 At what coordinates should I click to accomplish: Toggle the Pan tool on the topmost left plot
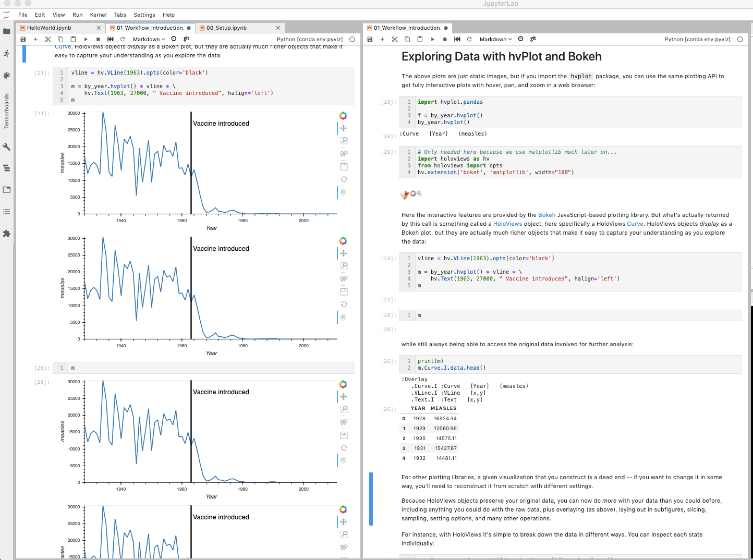[344, 128]
